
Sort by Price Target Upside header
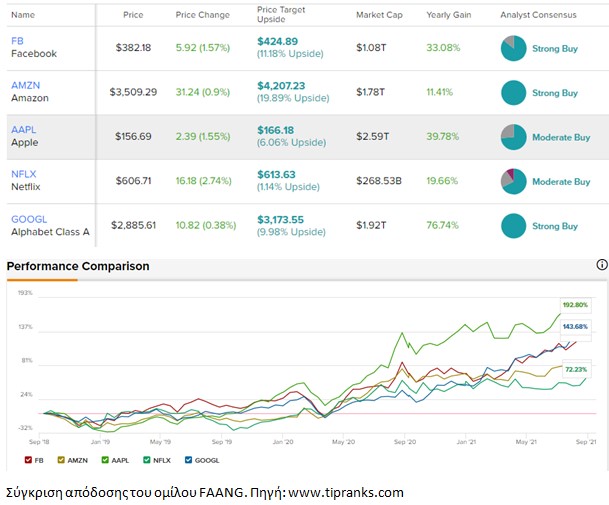[281, 14]
